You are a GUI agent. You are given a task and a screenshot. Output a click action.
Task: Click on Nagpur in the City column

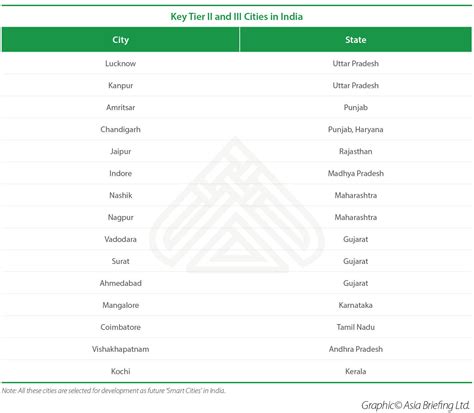point(120,217)
